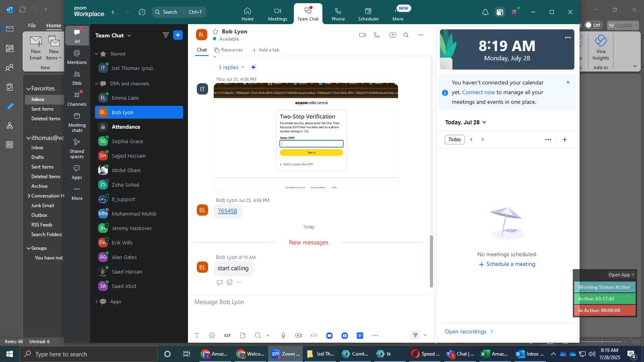Attach a file to the message
This screenshot has width=644, height=362.
pos(243,335)
